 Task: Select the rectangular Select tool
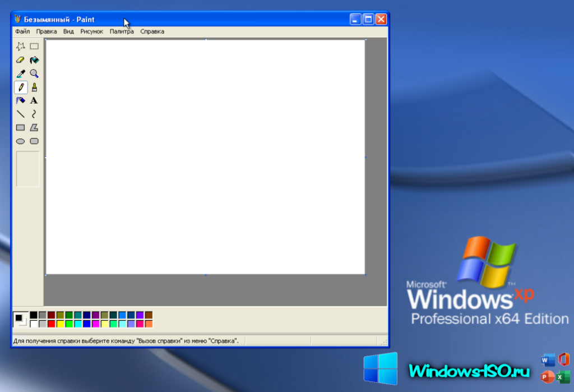(x=34, y=46)
